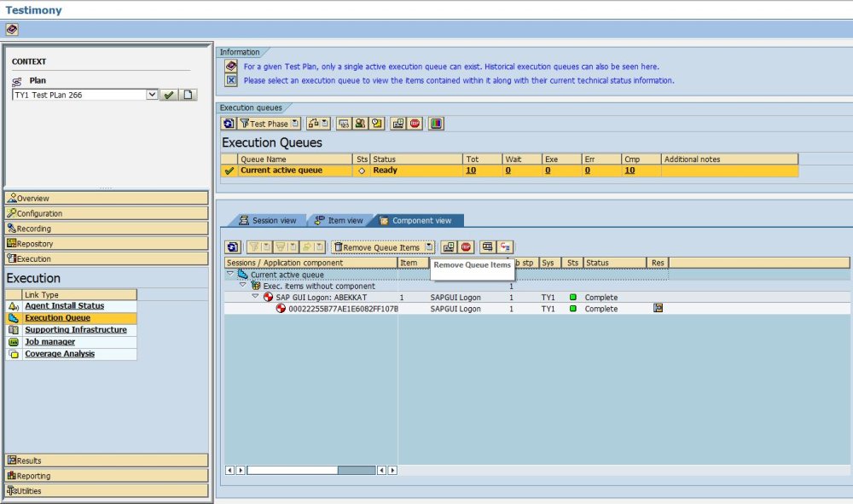Click the book icon in the top toolbar

(x=12, y=29)
